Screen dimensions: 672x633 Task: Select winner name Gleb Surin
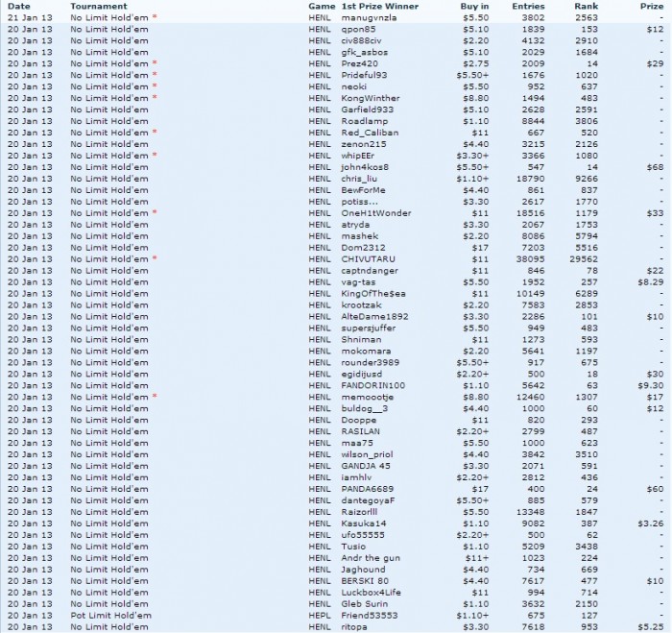tap(365, 605)
